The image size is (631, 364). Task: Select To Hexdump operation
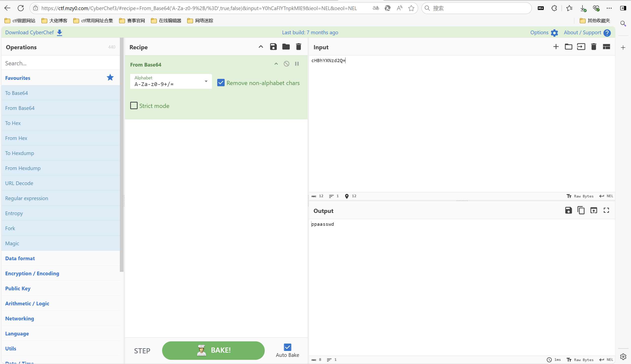coord(61,153)
